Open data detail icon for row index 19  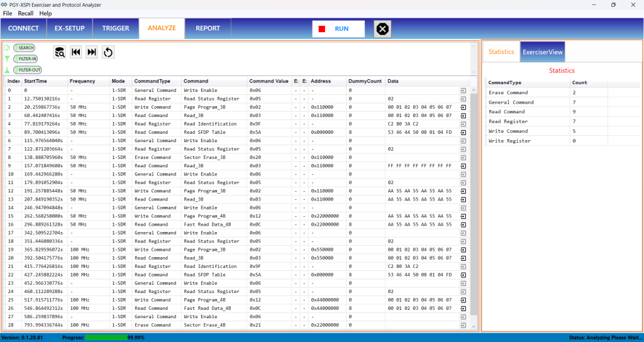[464, 250]
